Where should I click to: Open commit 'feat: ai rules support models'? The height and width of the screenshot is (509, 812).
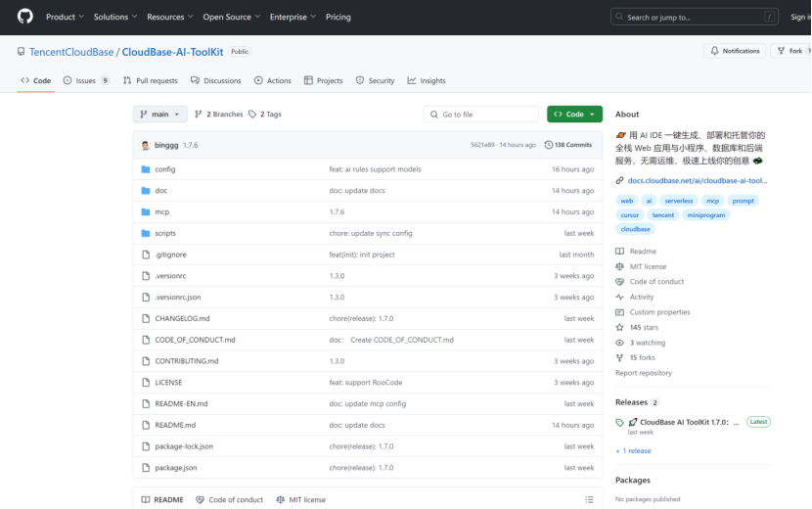(375, 169)
